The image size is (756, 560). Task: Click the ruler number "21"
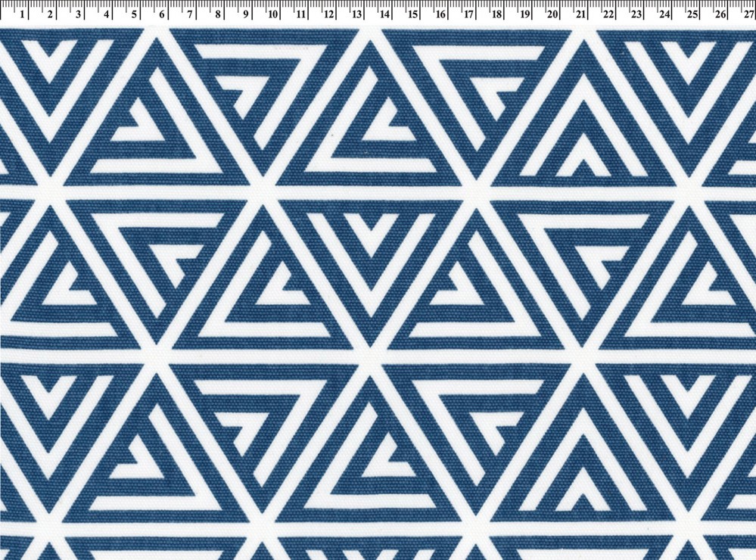pos(580,14)
